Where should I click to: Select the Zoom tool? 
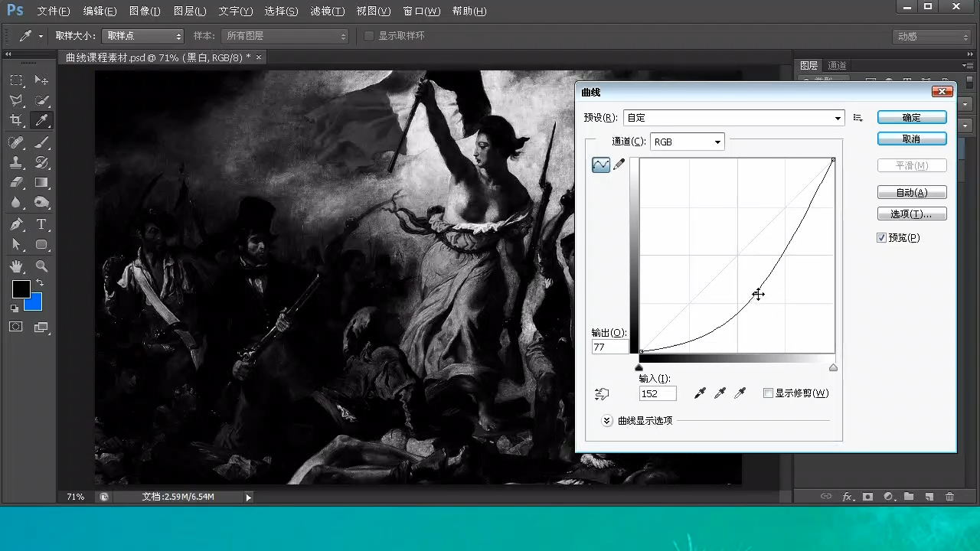[41, 266]
